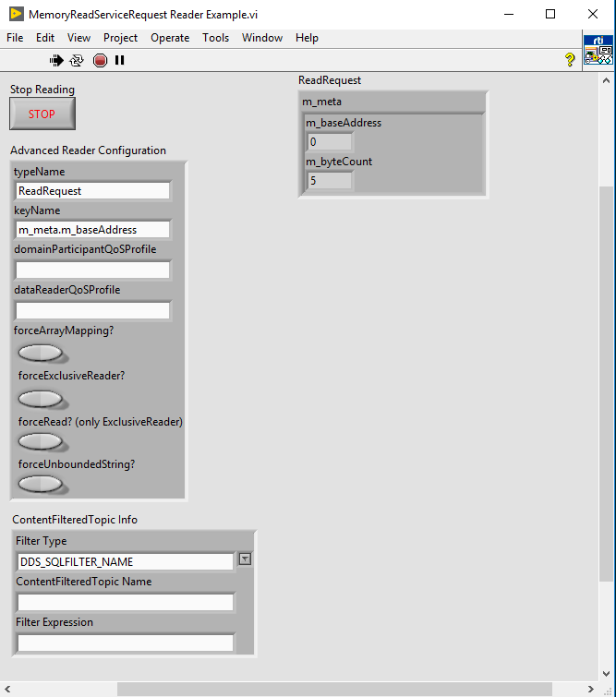Open the View menu
616x697 pixels.
[x=79, y=38]
